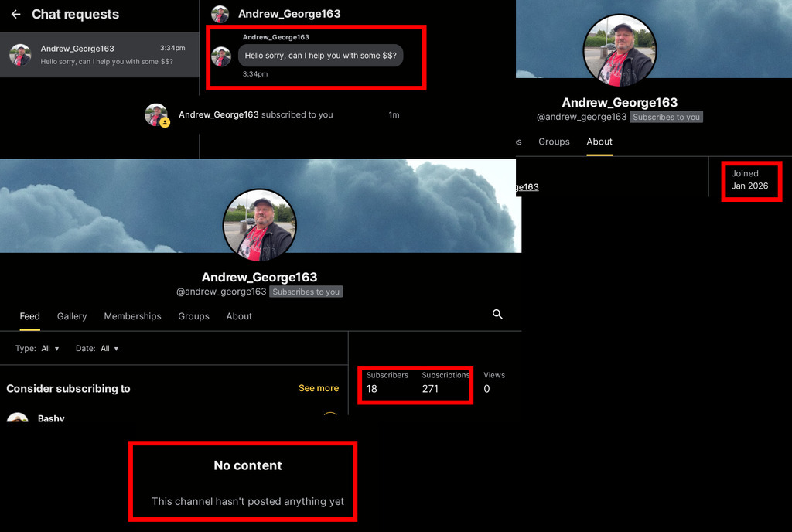
Task: Click the Bashv channel avatar
Action: click(17, 418)
